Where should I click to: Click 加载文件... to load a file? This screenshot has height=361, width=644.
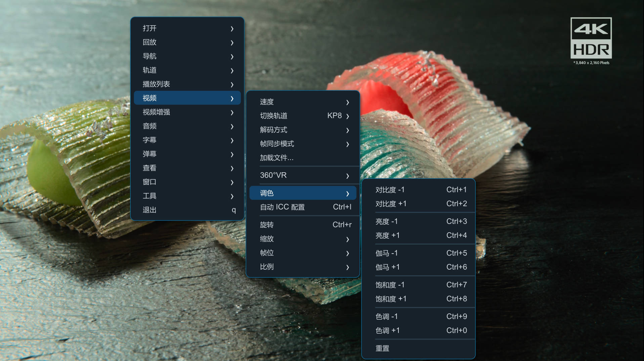tap(303, 158)
